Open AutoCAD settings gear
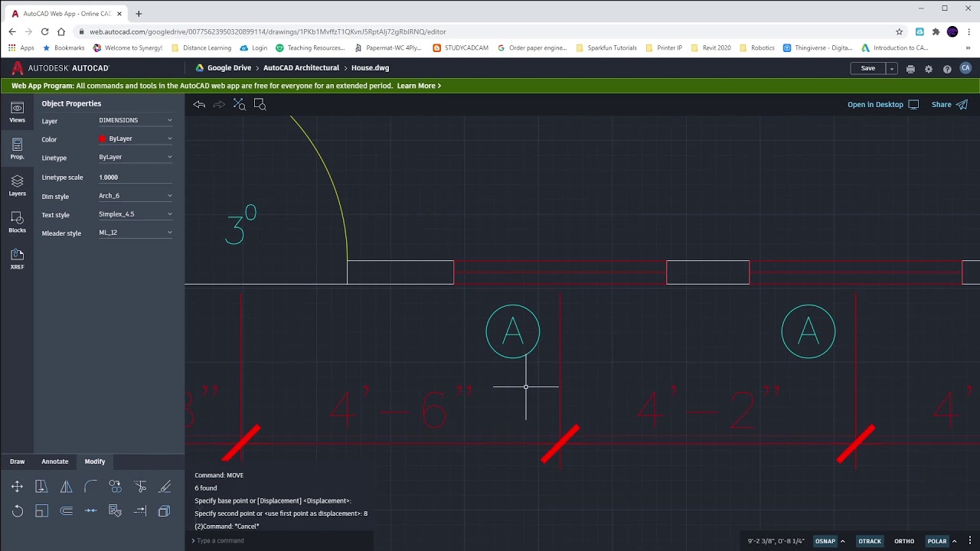 929,69
